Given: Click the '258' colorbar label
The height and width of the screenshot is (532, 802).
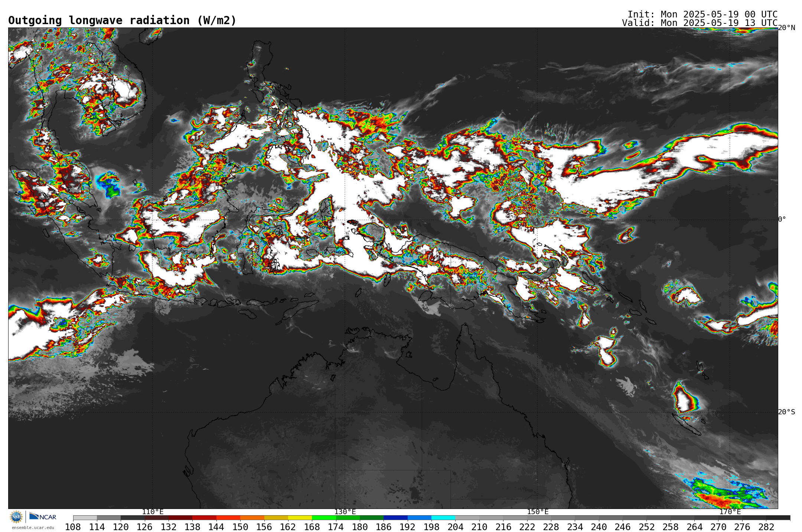Looking at the screenshot, I should (671, 527).
